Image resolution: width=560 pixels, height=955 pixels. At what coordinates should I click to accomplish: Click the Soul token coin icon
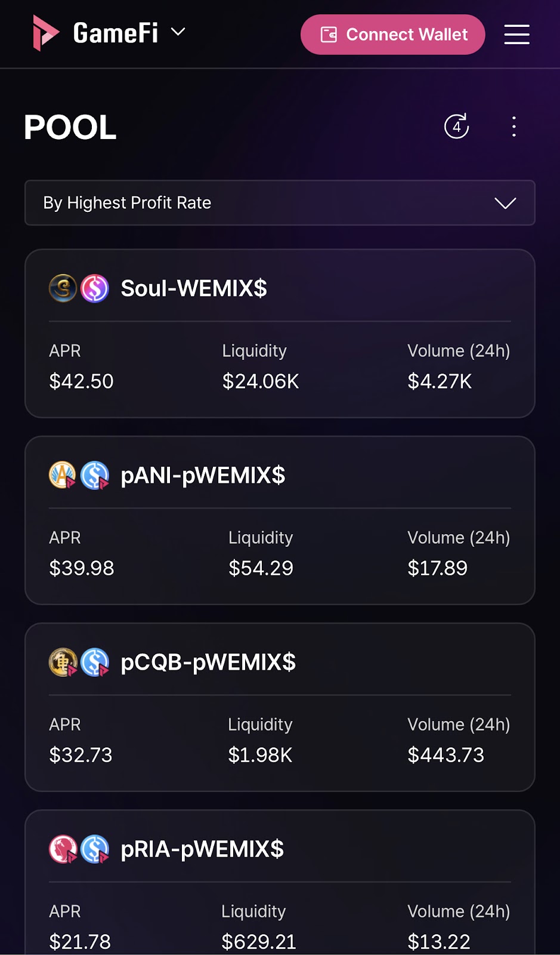pyautogui.click(x=63, y=288)
